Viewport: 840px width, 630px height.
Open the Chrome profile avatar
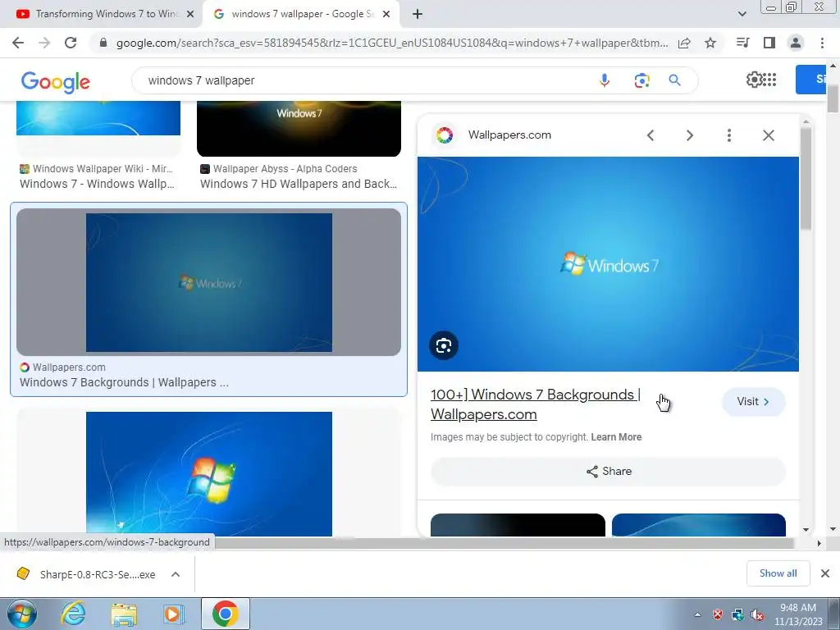[x=796, y=43]
